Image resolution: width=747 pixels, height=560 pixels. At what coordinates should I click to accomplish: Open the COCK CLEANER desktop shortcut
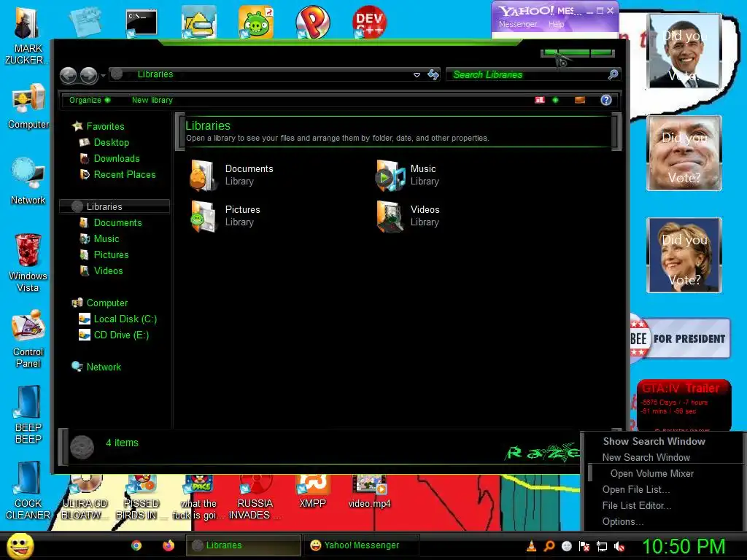coord(28,491)
